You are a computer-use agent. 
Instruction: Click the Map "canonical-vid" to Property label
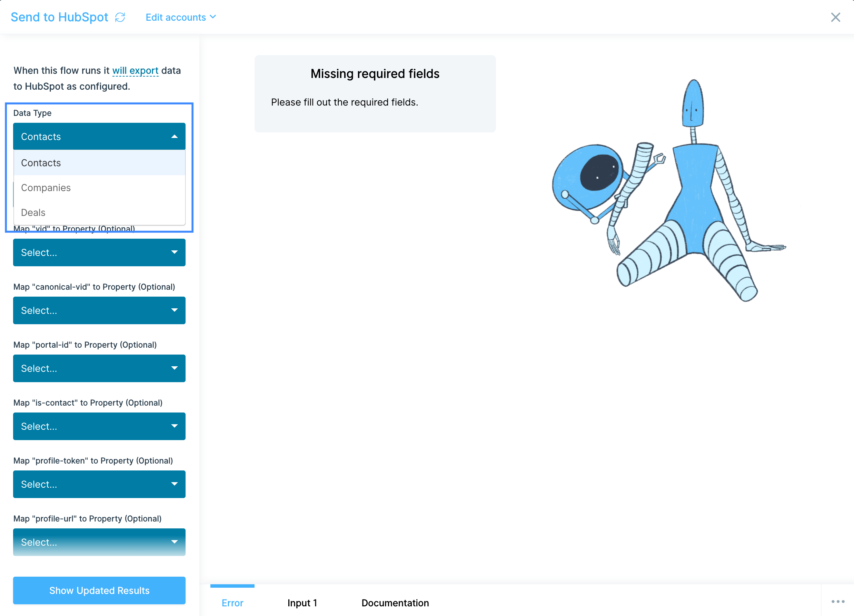pyautogui.click(x=94, y=287)
